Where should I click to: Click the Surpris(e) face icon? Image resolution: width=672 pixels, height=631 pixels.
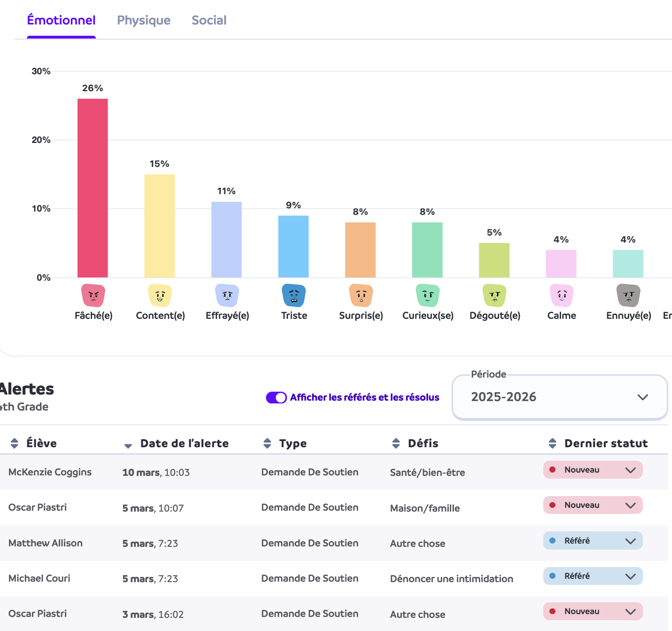coord(361,295)
